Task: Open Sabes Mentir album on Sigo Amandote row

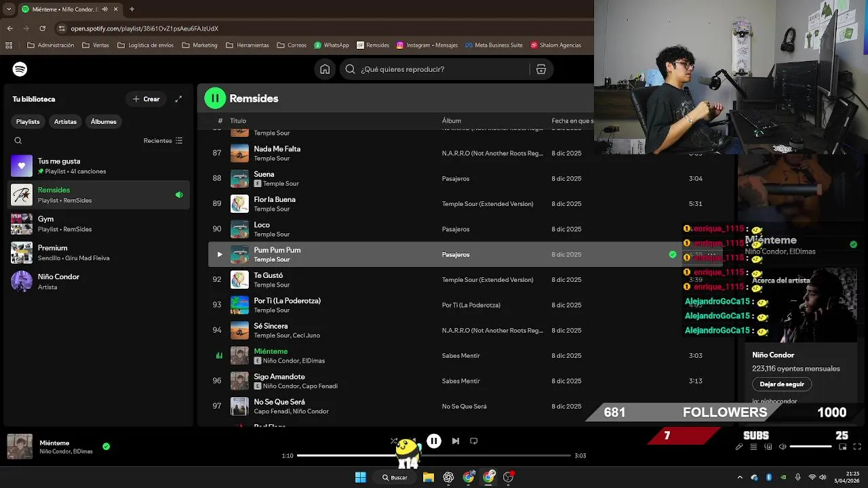Action: tap(460, 381)
